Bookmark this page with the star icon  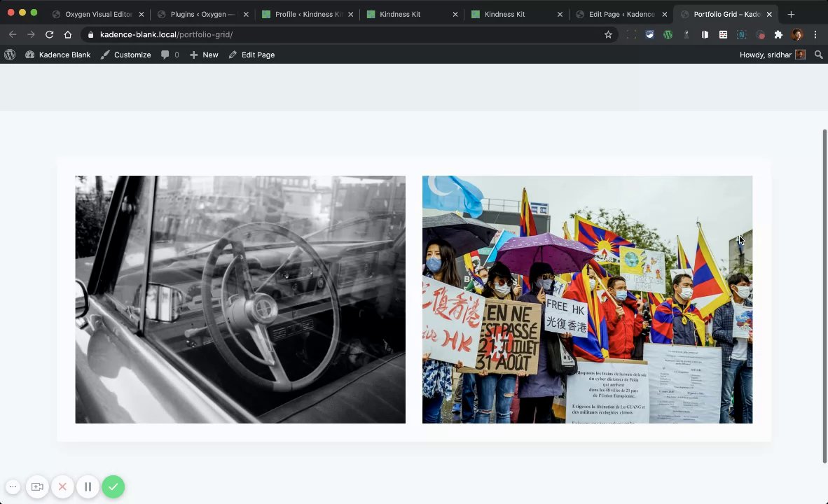tap(608, 34)
